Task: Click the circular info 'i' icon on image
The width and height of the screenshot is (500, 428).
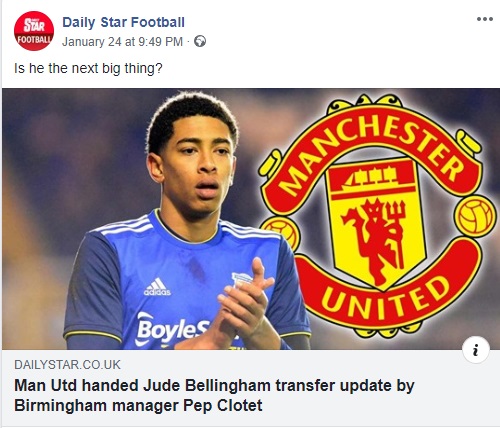Action: click(476, 350)
